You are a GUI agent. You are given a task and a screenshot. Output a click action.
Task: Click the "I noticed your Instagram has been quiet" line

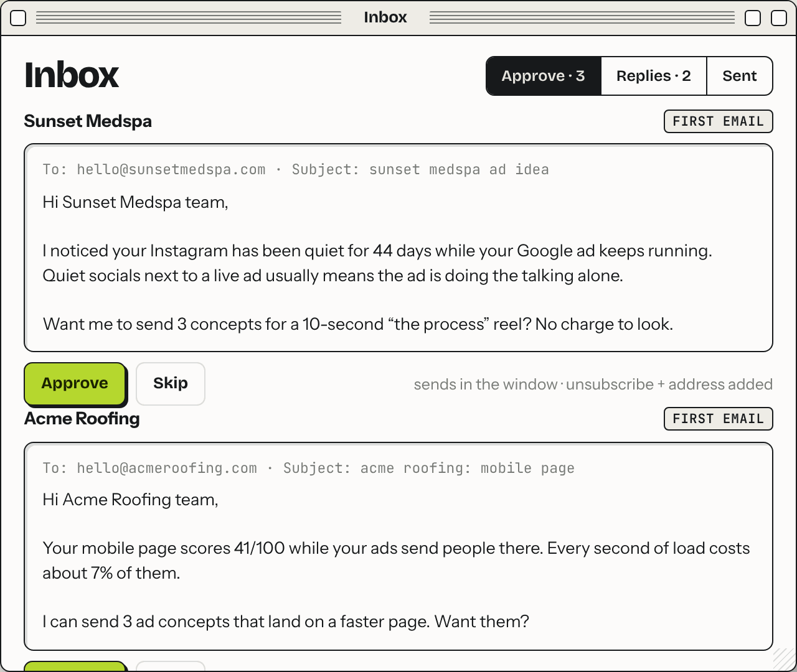(x=377, y=251)
